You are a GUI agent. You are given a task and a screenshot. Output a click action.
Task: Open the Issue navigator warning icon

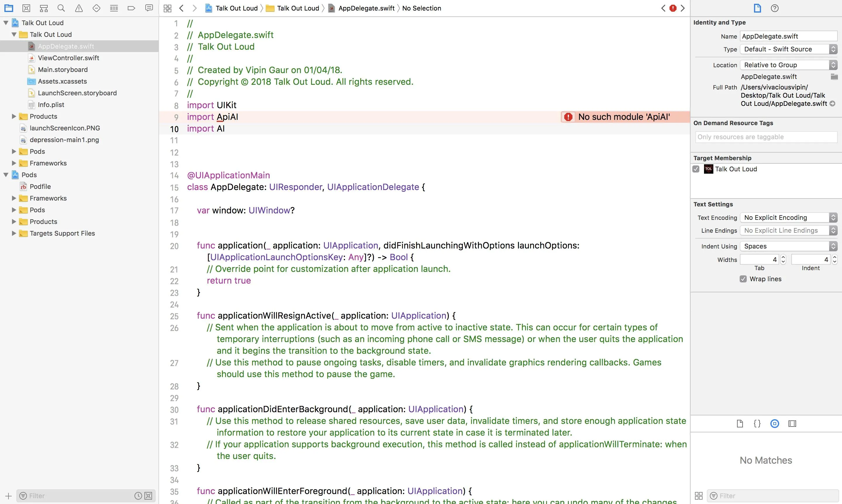click(79, 8)
